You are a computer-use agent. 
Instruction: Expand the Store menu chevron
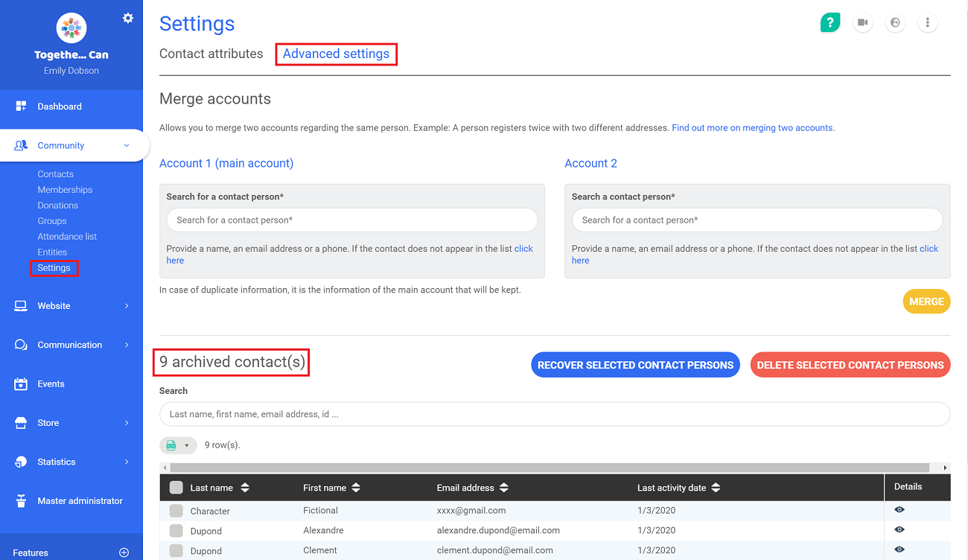tap(127, 423)
